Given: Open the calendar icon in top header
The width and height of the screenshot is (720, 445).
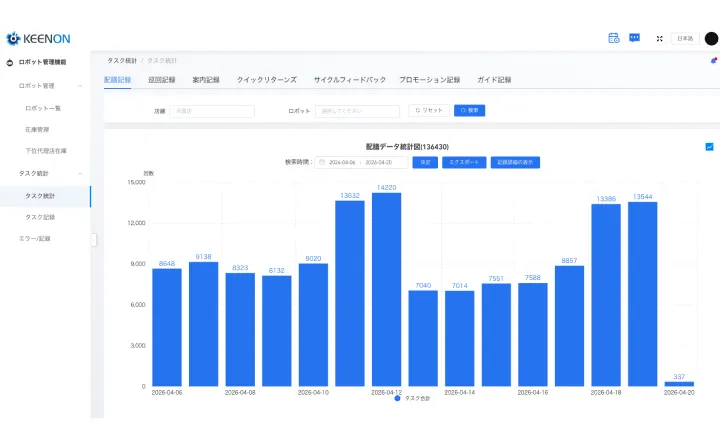Looking at the screenshot, I should tap(614, 38).
